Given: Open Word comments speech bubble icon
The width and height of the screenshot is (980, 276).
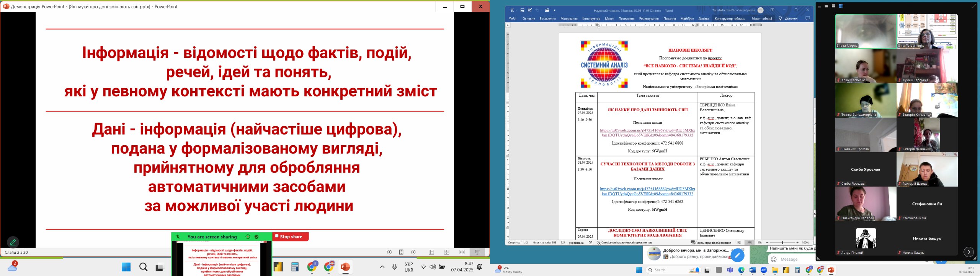Looking at the screenshot, I should coord(808,18).
